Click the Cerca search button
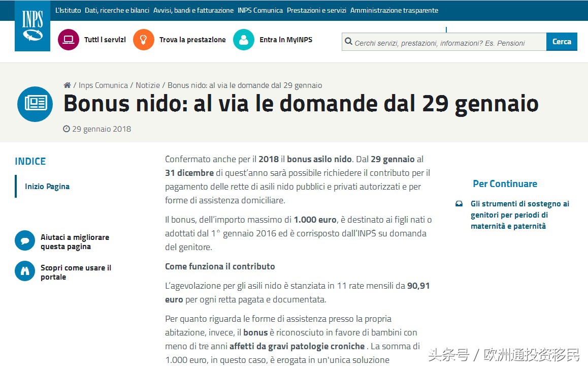The width and height of the screenshot is (588, 367). tap(562, 42)
